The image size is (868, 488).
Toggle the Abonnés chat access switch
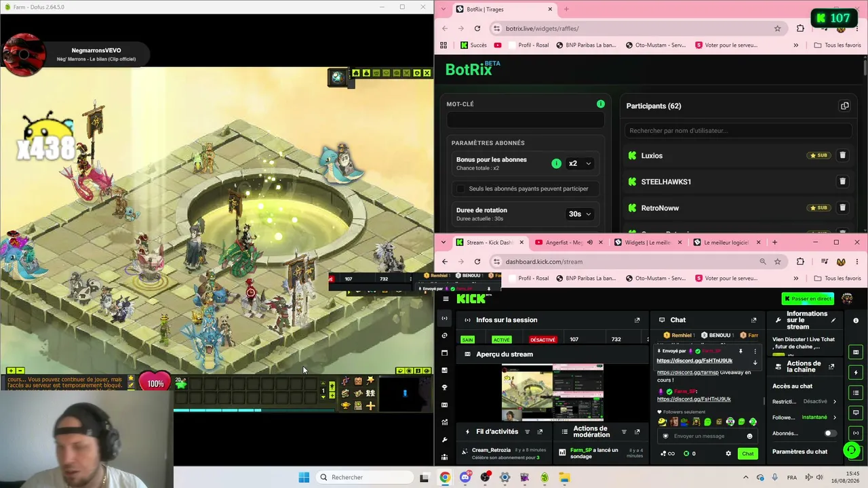click(829, 433)
